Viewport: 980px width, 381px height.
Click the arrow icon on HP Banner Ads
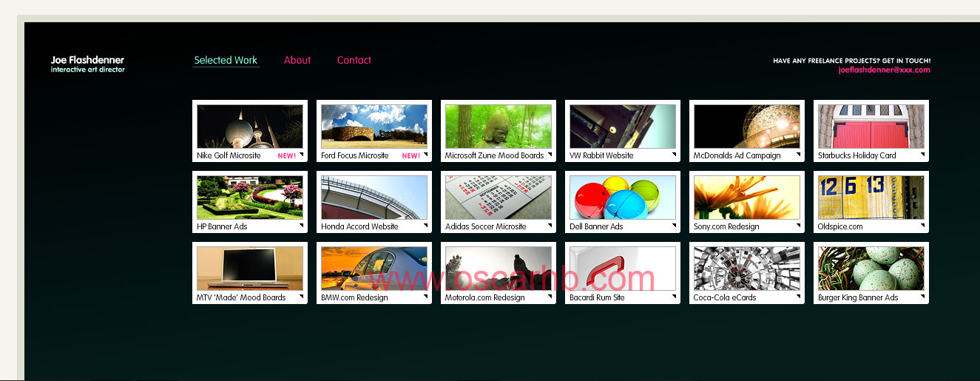click(301, 225)
